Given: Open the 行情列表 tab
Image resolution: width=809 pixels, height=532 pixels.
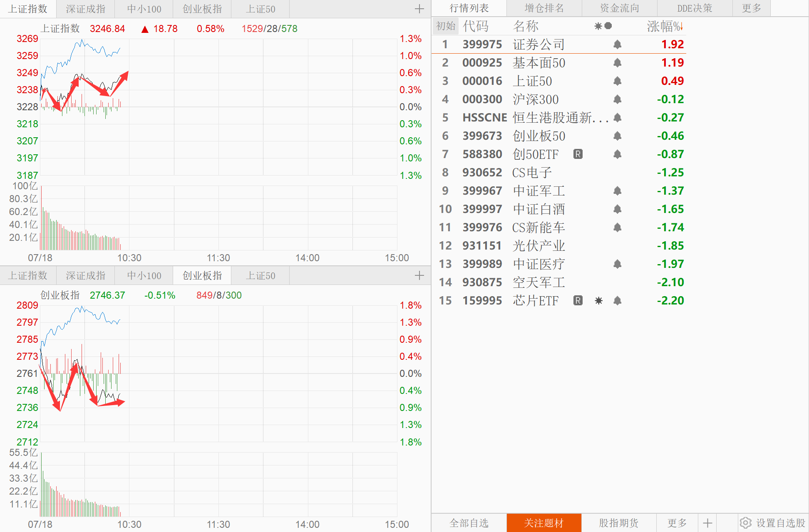Looking at the screenshot, I should 469,8.
